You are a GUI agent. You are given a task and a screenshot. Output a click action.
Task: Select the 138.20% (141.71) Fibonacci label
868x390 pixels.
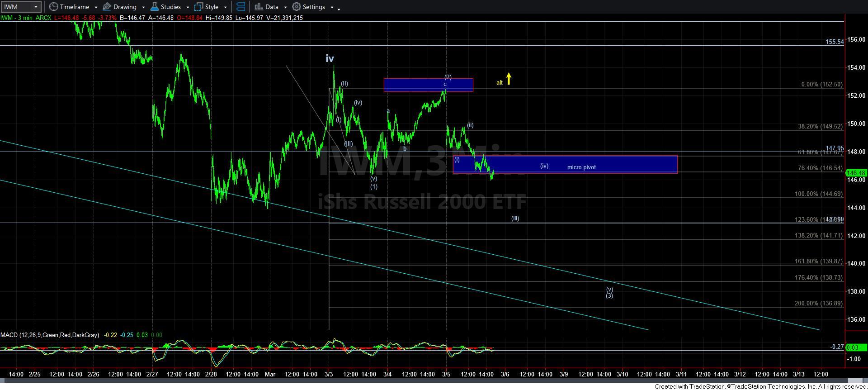(819, 236)
